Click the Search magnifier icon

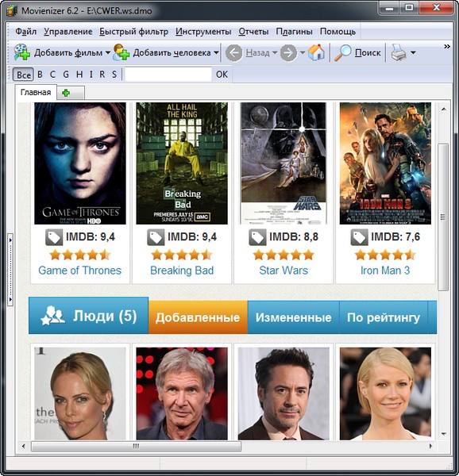(342, 52)
